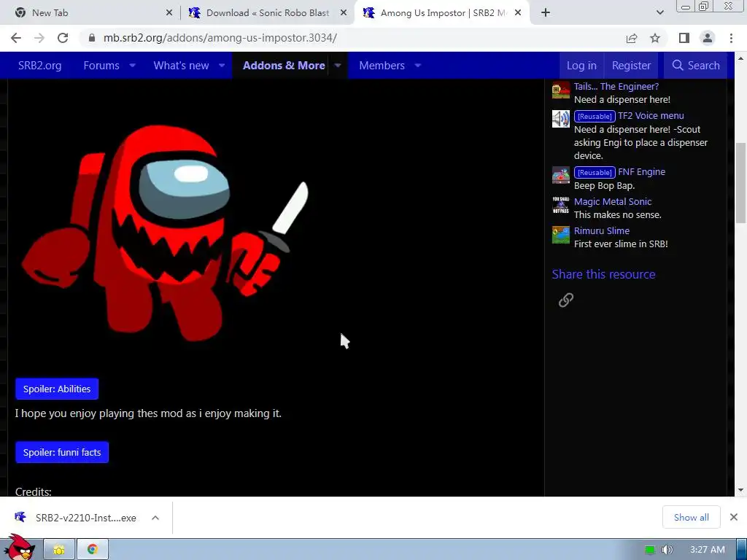Expand the What's new dropdown arrow
The width and height of the screenshot is (747, 560).
click(222, 65)
